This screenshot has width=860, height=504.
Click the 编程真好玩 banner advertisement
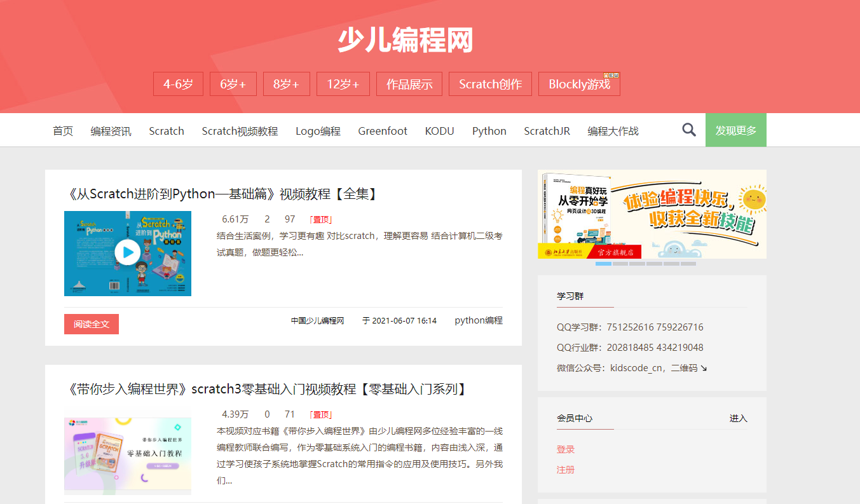652,214
